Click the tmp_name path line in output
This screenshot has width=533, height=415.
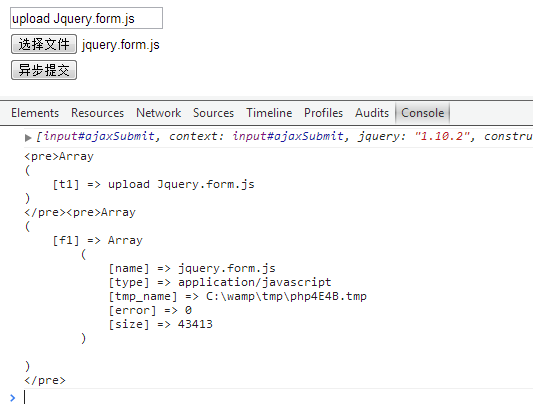point(237,296)
